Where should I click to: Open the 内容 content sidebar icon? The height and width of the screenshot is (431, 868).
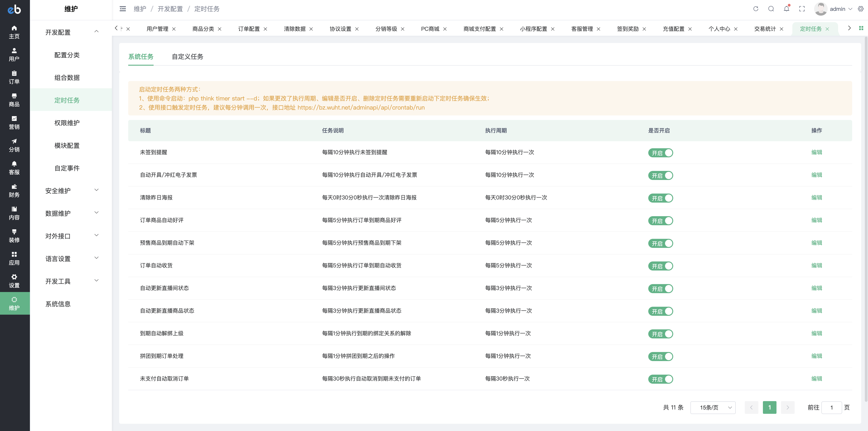tap(14, 213)
